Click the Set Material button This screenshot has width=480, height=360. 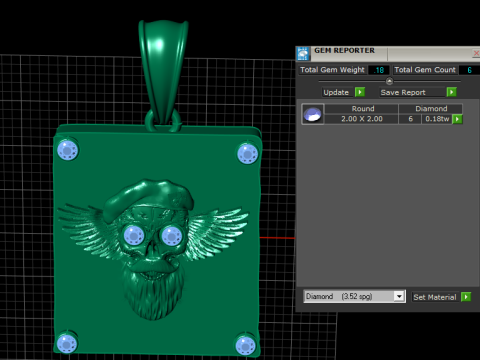(435, 297)
